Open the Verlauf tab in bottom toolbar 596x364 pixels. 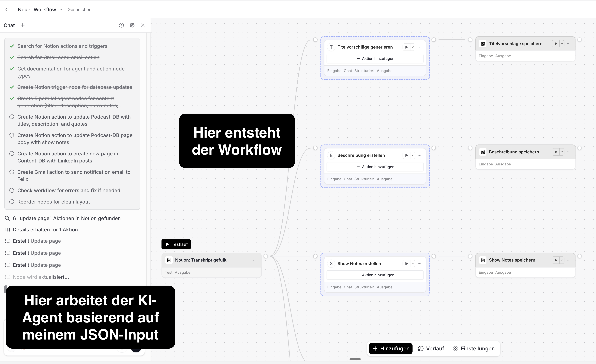(431, 349)
